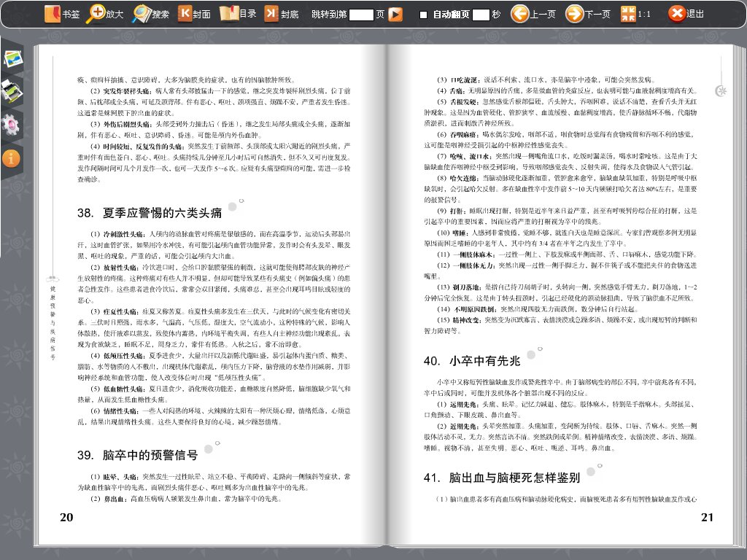Open the 目录 table of contents
Screen dimensions: 747x560
pos(238,14)
